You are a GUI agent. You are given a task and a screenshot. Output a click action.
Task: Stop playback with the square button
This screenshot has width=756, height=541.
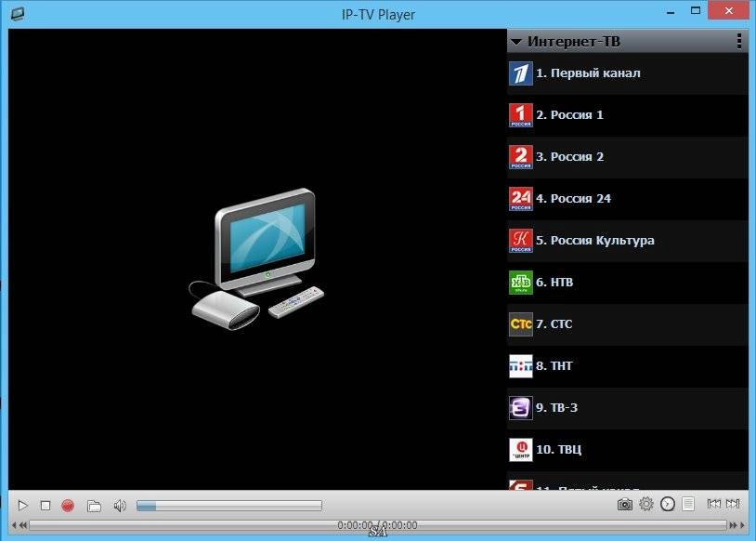pos(46,506)
